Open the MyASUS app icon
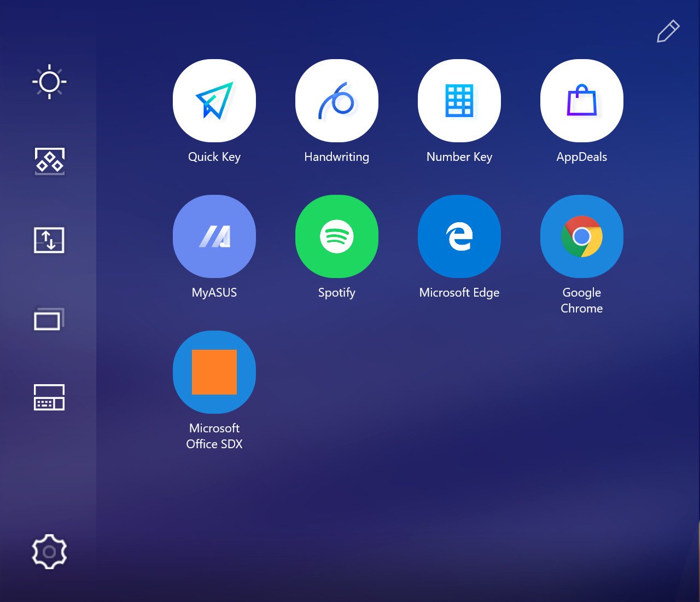The height and width of the screenshot is (602, 700). [x=214, y=236]
